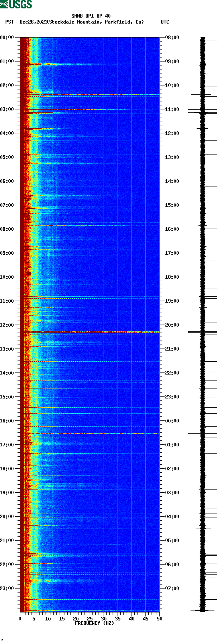
Task: Click the 10:00 PST time label
Action: [7, 277]
